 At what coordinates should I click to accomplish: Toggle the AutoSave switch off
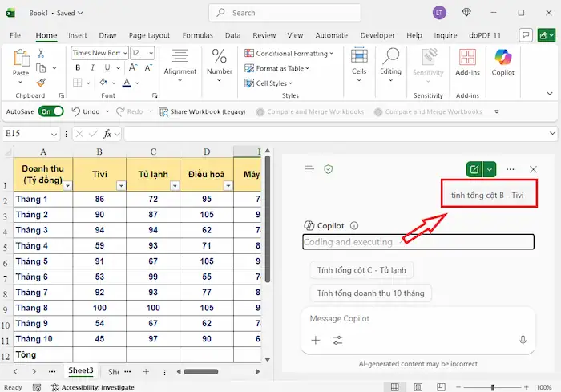pos(50,112)
